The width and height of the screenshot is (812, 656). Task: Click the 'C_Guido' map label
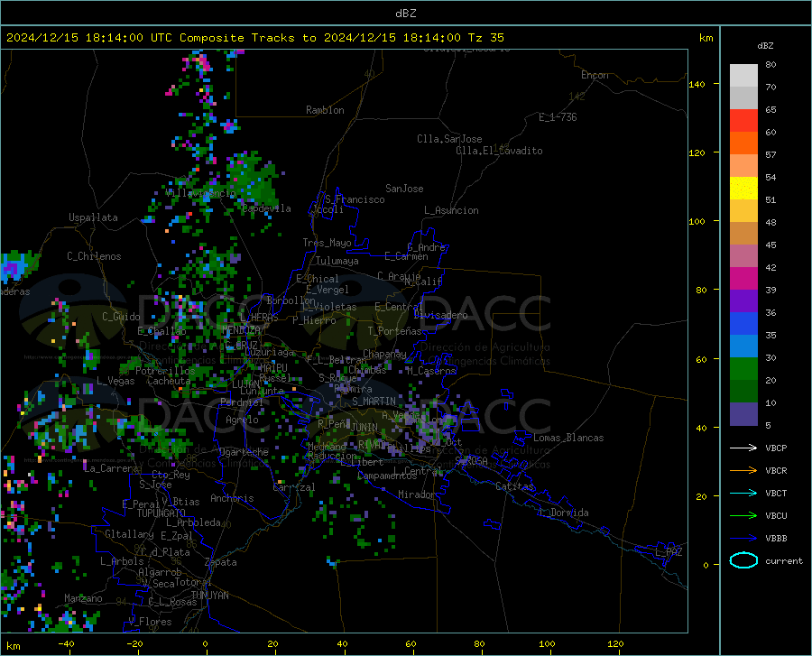(121, 317)
